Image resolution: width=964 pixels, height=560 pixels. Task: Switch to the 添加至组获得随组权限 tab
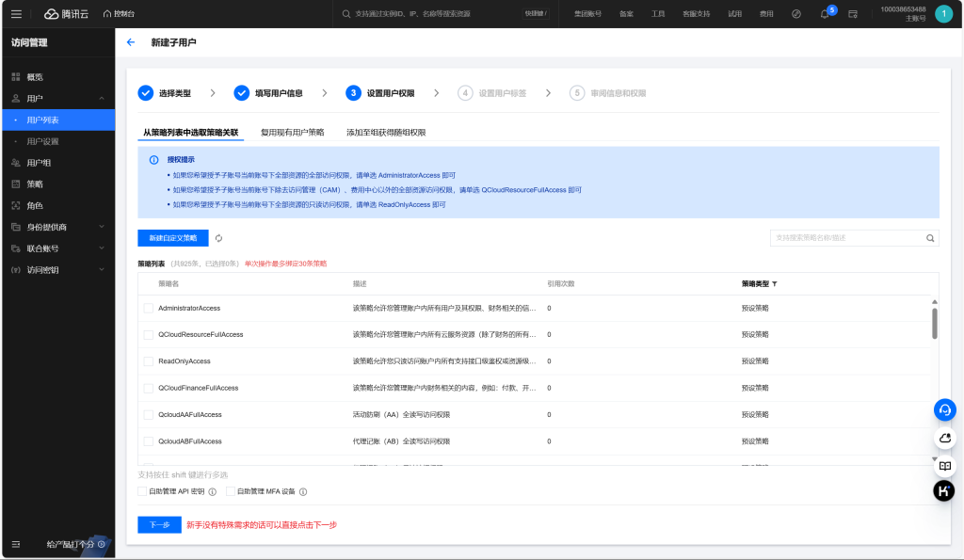pyautogui.click(x=386, y=133)
